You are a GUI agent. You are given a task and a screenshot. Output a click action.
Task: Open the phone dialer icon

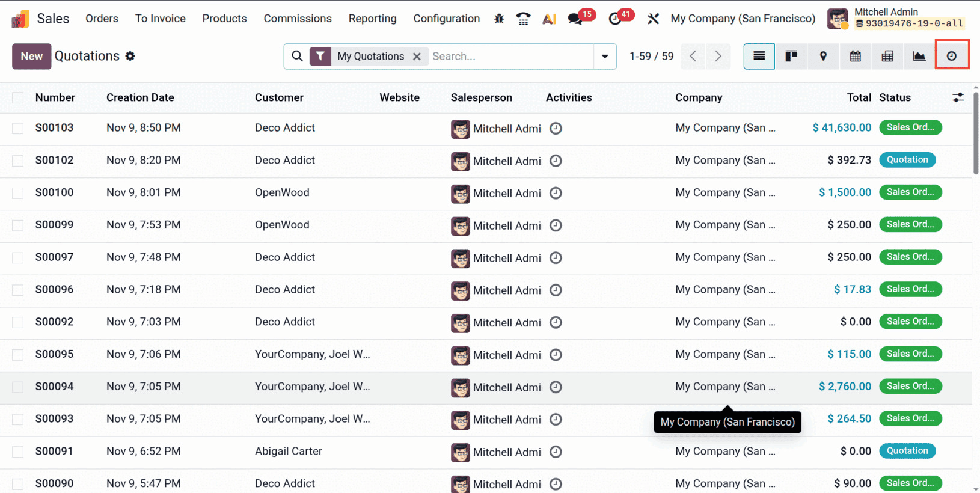pos(523,19)
